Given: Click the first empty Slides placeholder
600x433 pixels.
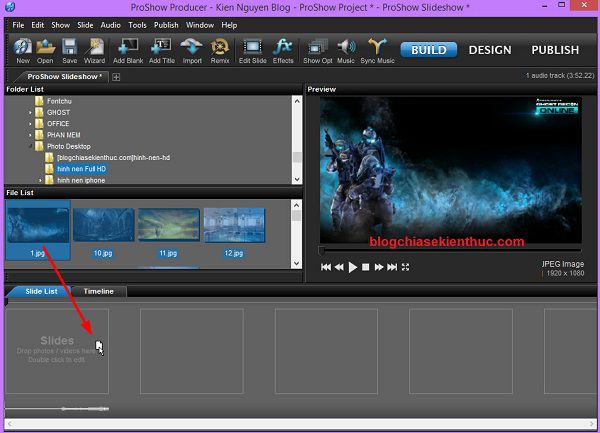Looking at the screenshot, I should point(57,351).
